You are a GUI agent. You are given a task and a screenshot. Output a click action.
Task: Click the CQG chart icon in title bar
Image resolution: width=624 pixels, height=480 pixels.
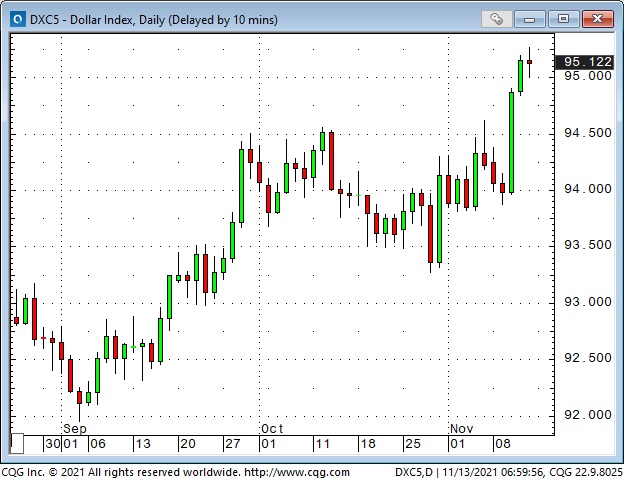(18, 19)
